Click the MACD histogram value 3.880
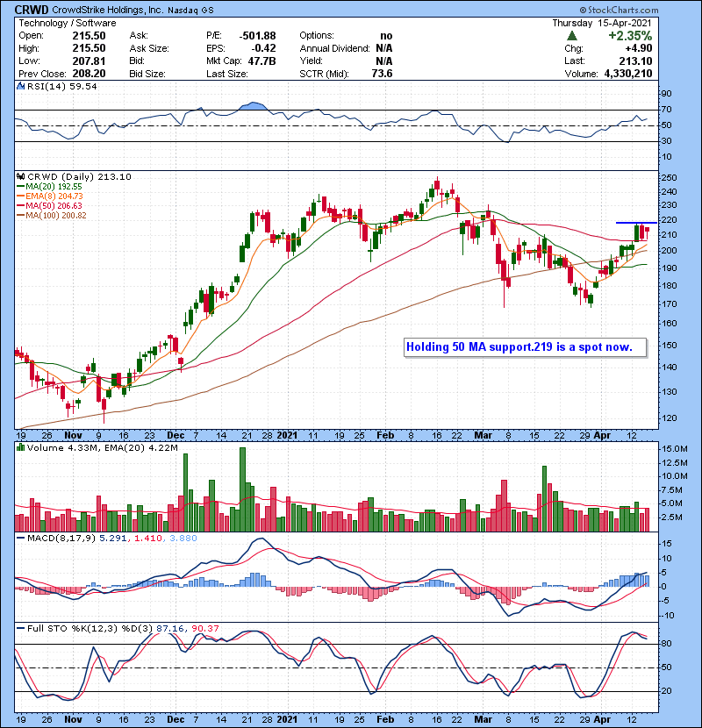The height and width of the screenshot is (728, 702). pyautogui.click(x=183, y=539)
